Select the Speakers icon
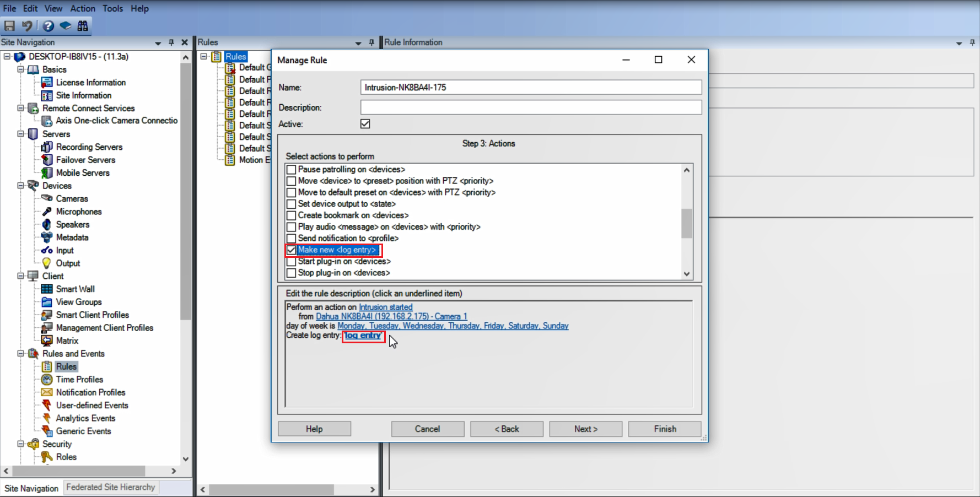Viewport: 980px width, 497px height. coord(47,224)
